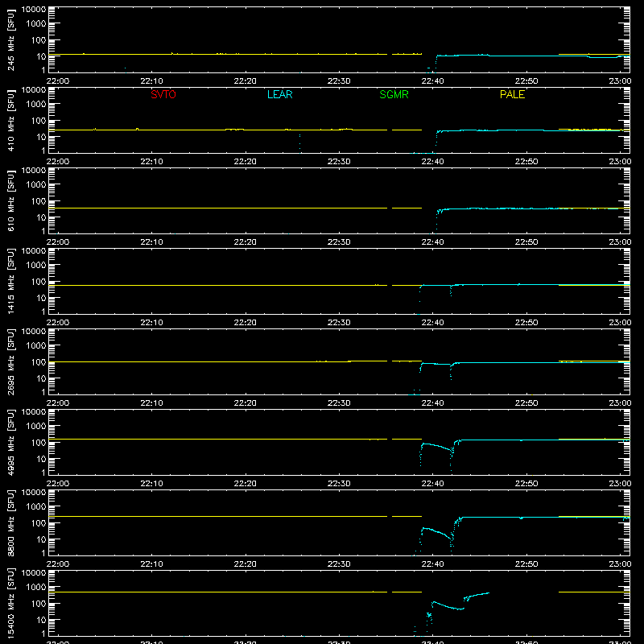
Task: Click the 10000 y-axis value in 245 MHz panel
Action: (34, 10)
